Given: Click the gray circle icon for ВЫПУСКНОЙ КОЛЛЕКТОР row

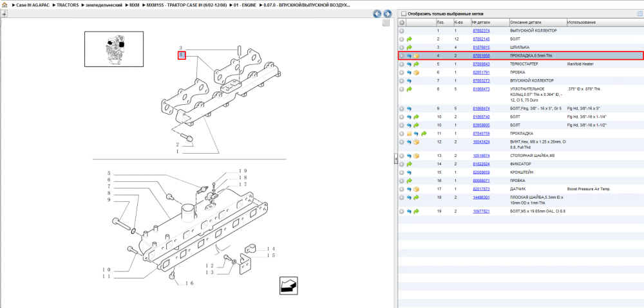Looking at the screenshot, I should click(402, 31).
